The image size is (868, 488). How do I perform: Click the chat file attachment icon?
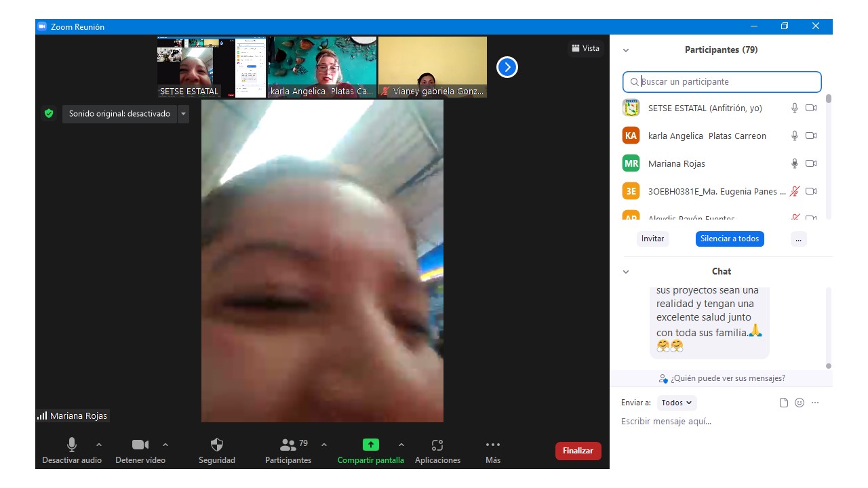point(784,403)
